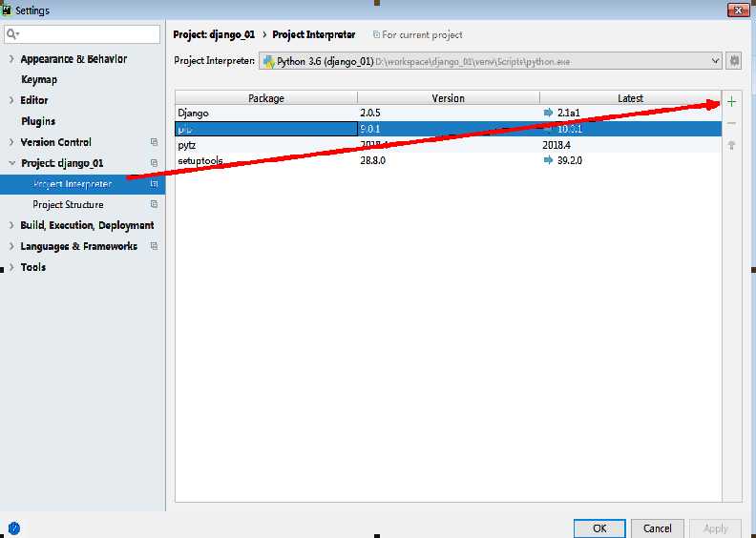Click the project-level icon beside Project Structure
The height and width of the screenshot is (538, 756).
[x=154, y=204]
